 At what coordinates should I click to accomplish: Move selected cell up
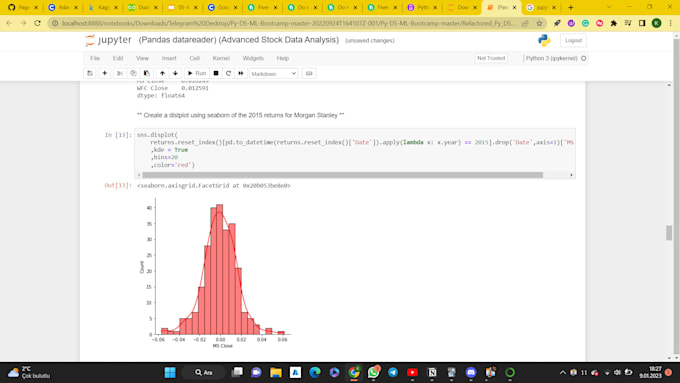[162, 73]
